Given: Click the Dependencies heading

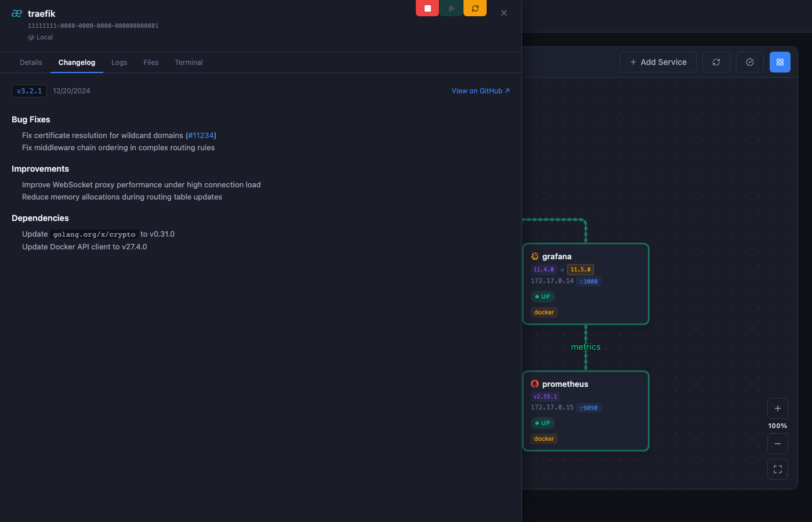Looking at the screenshot, I should pyautogui.click(x=40, y=218).
